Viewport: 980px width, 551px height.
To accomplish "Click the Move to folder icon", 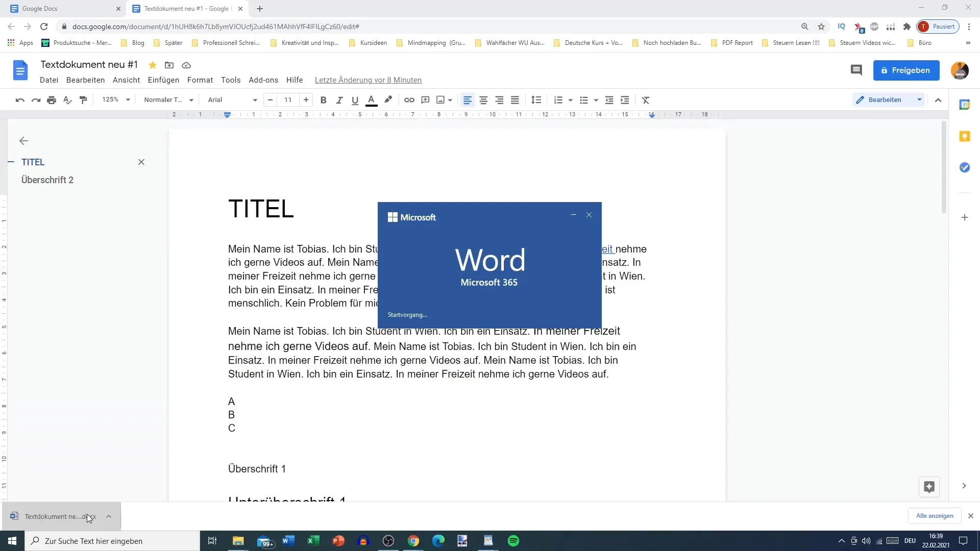I will (169, 65).
